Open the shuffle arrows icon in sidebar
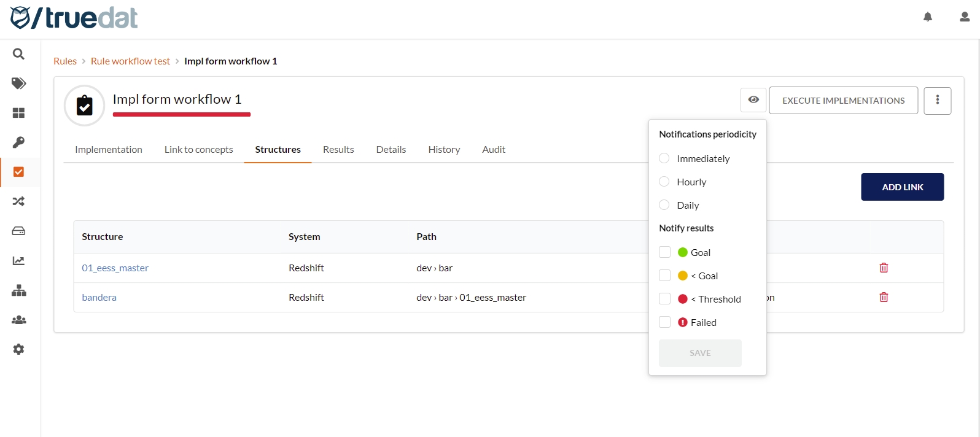 18,201
